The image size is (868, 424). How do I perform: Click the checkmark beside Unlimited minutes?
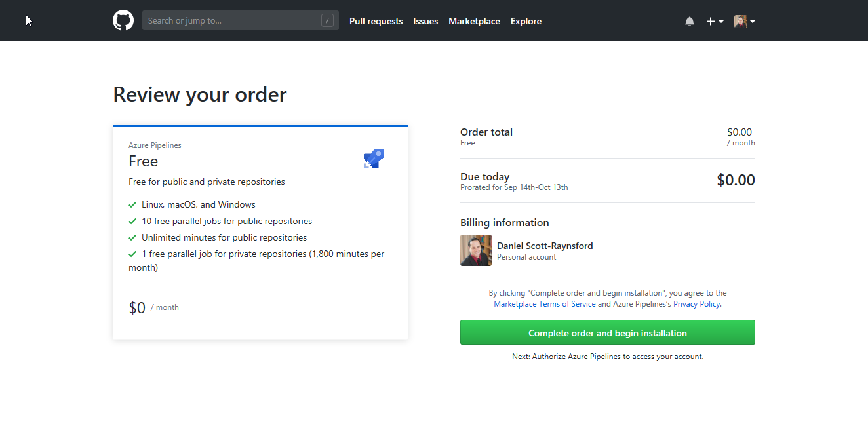133,238
